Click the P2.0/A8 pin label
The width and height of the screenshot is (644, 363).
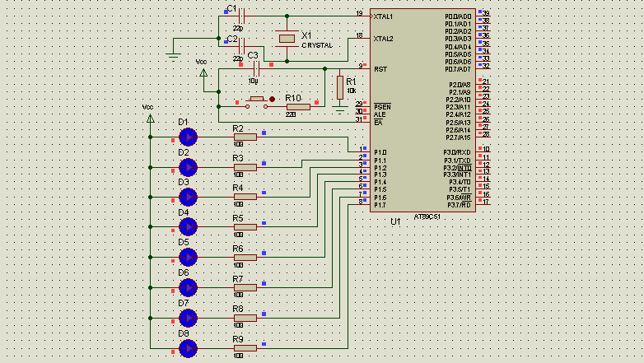(460, 85)
